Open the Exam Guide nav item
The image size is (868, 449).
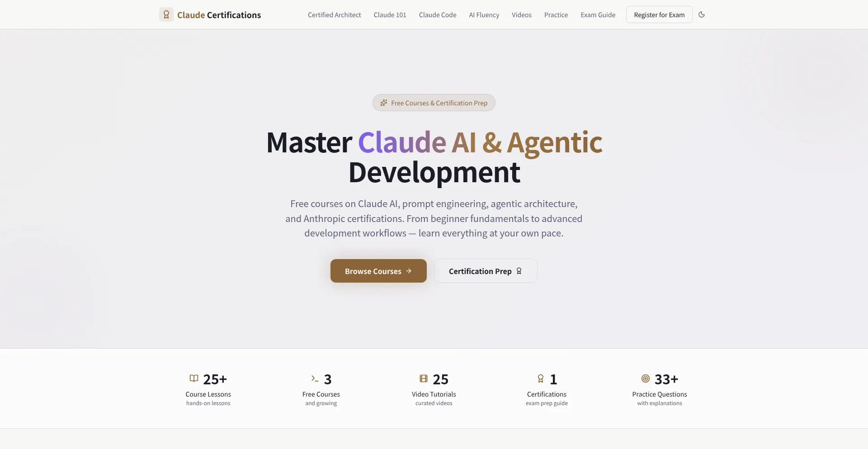click(598, 15)
